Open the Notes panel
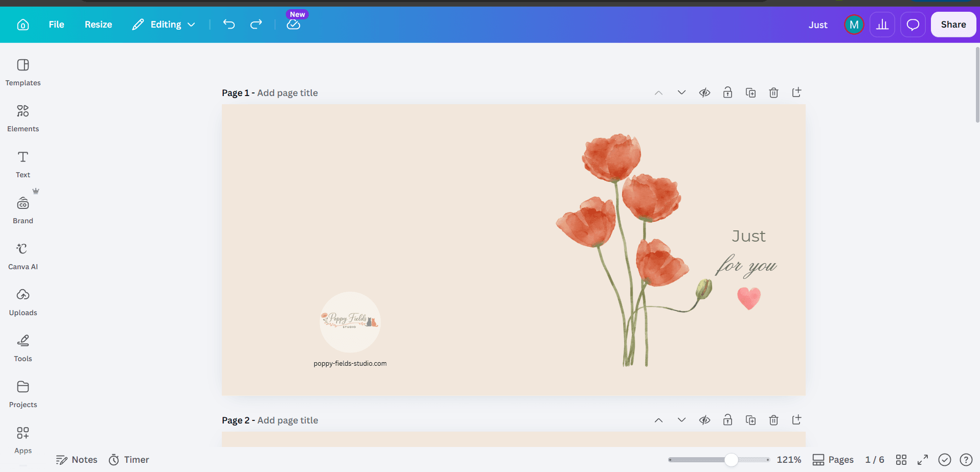The image size is (980, 472). pyautogui.click(x=77, y=460)
